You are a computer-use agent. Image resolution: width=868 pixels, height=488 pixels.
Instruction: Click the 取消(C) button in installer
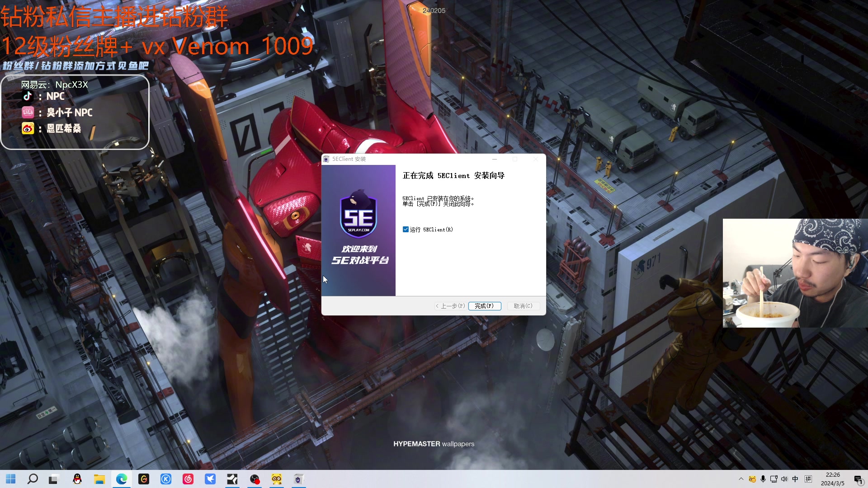(523, 306)
